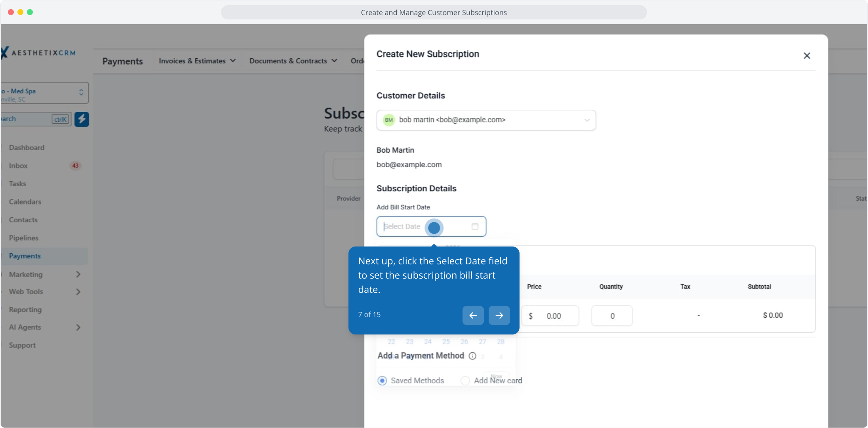Expand Invoices & Estimates menu
The width and height of the screenshot is (868, 428).
tap(197, 61)
